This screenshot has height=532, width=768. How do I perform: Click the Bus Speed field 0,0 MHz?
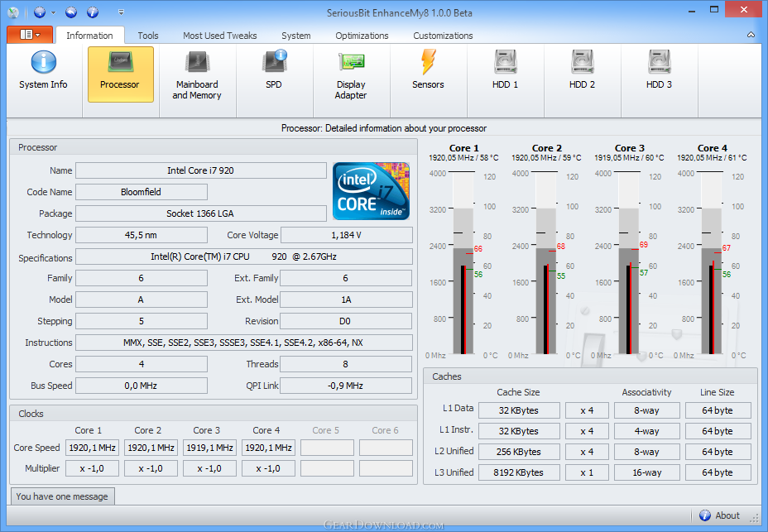point(141,386)
